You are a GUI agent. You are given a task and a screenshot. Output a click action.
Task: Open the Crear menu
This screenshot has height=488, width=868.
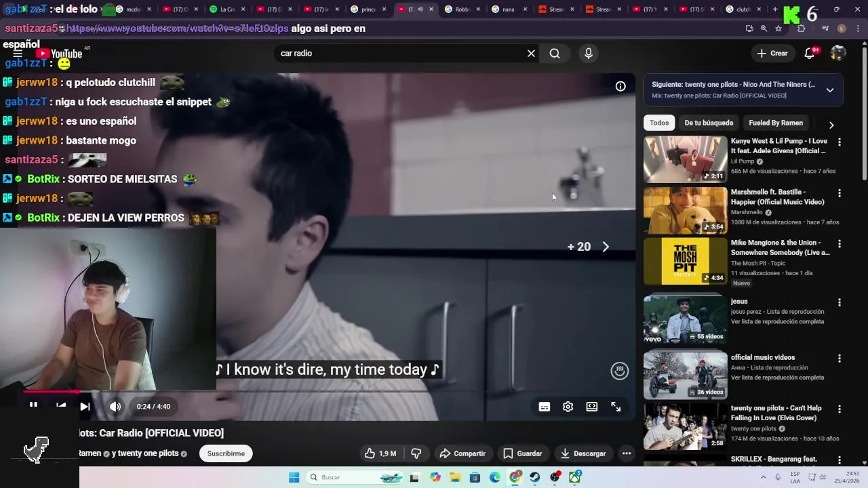(772, 54)
